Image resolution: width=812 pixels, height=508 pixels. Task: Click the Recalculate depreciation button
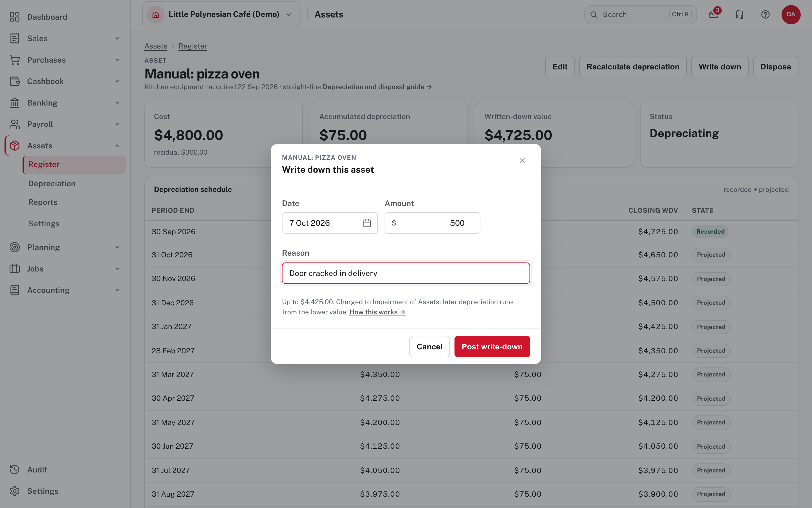[x=633, y=67]
